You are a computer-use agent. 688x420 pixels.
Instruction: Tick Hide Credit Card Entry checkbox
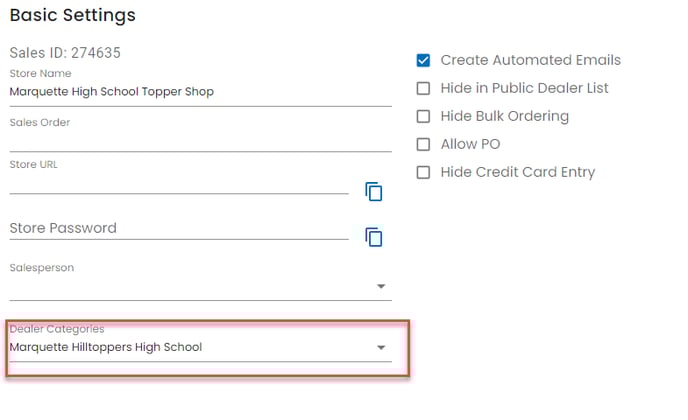click(x=423, y=172)
